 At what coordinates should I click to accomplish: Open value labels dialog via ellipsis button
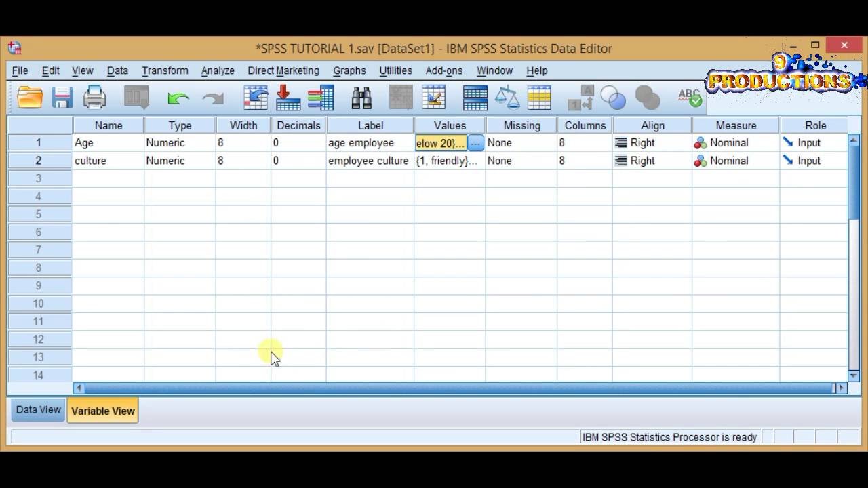point(475,143)
